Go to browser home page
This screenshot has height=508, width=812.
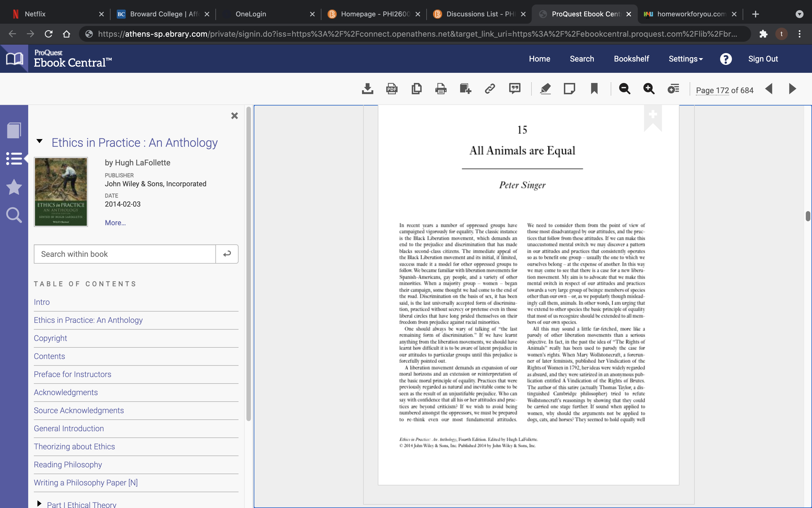[x=67, y=34]
